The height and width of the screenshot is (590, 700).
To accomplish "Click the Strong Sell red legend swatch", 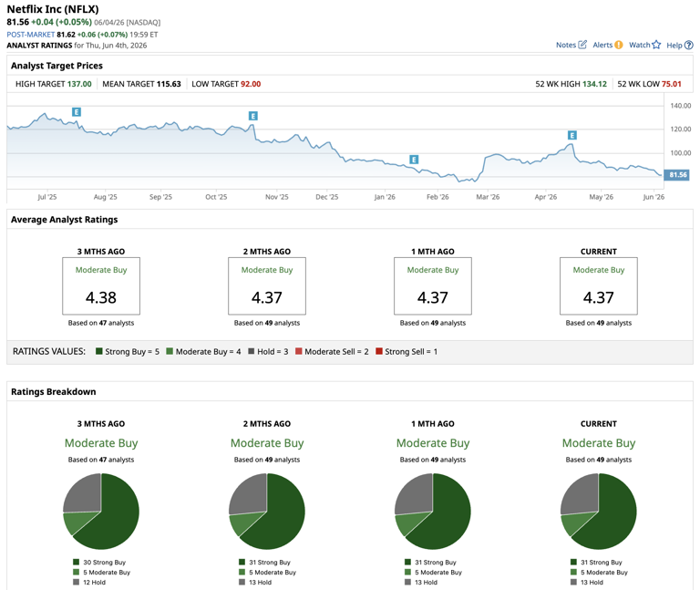I will click(379, 351).
